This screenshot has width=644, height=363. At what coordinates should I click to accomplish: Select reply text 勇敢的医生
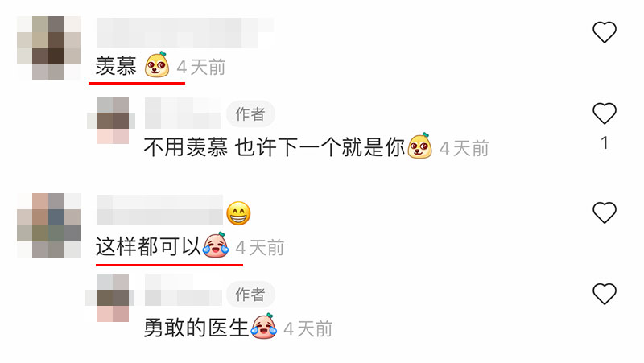196,328
